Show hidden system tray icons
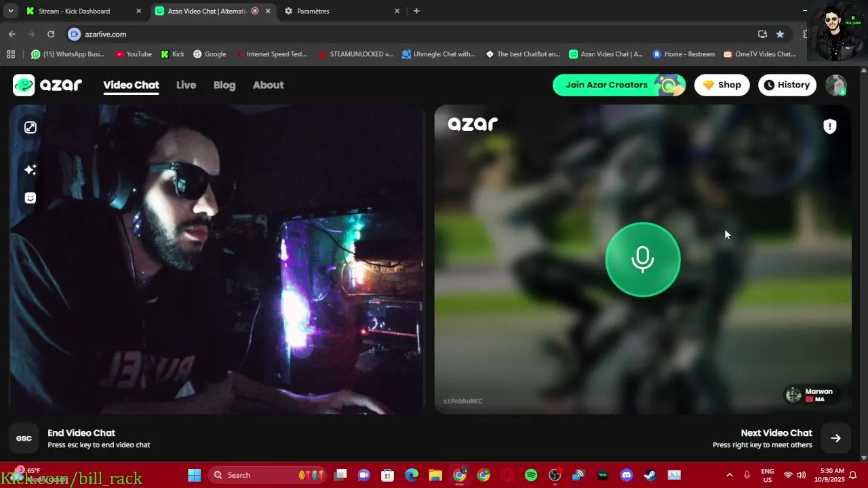 pyautogui.click(x=730, y=475)
